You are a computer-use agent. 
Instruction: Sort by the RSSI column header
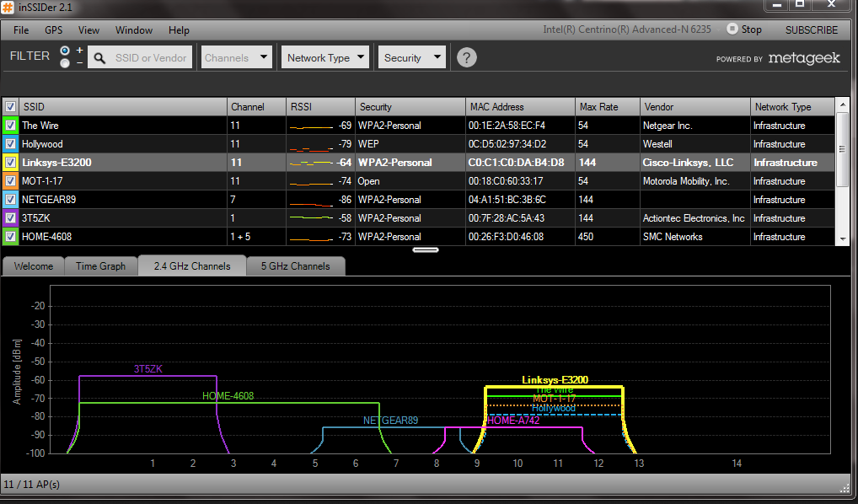[320, 107]
